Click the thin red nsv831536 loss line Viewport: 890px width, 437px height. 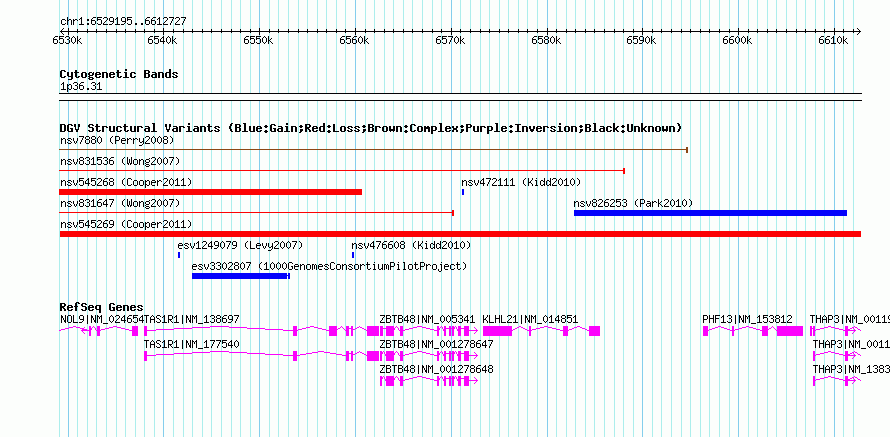point(342,170)
